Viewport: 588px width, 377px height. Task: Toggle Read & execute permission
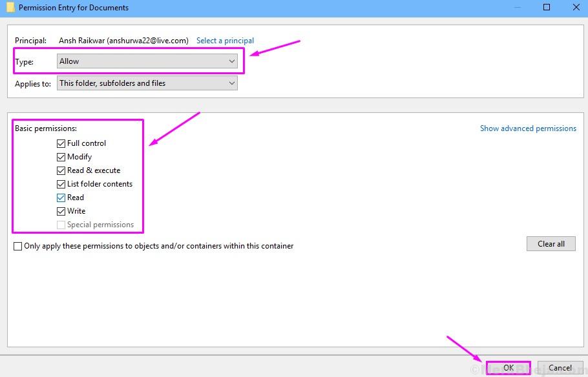tap(61, 170)
